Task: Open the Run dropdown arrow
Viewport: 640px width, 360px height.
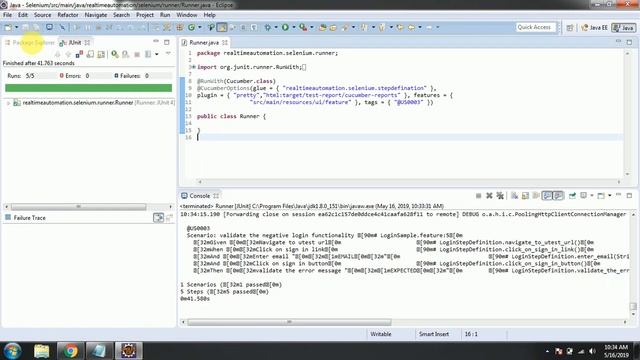Action: 293,27
